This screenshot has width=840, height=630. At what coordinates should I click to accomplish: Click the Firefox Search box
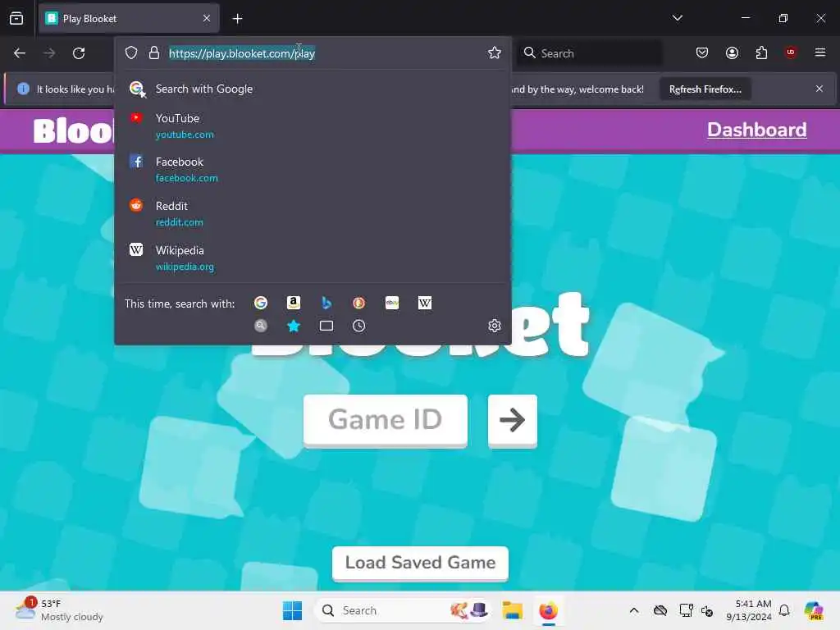tap(589, 53)
